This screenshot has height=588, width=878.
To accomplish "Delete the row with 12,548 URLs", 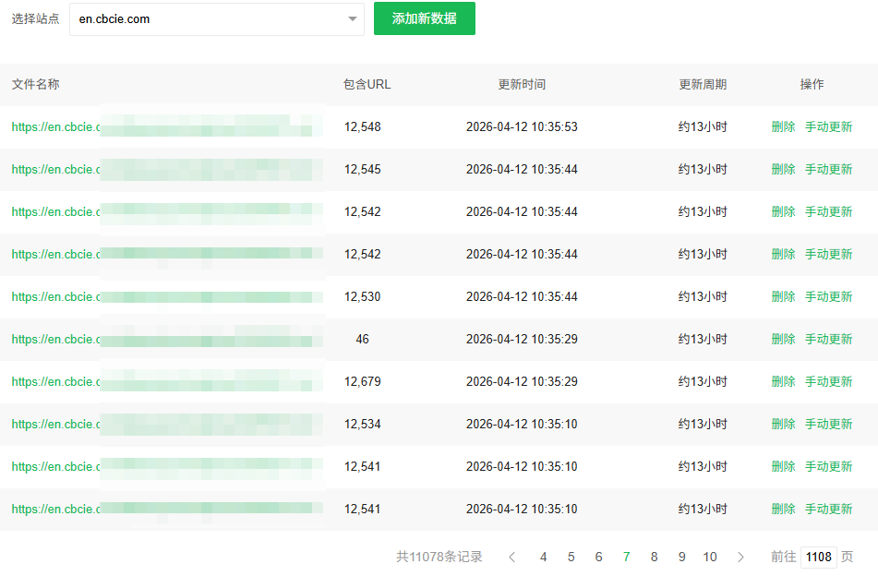I will coord(784,127).
